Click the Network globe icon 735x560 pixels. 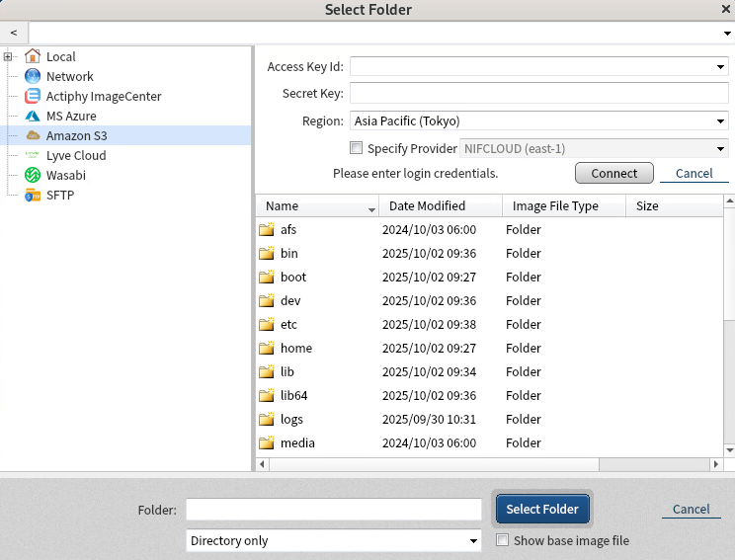(x=33, y=76)
